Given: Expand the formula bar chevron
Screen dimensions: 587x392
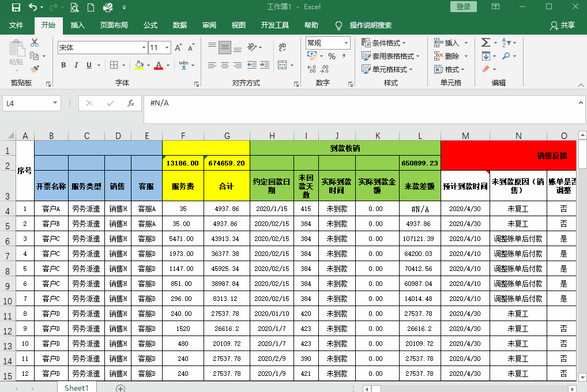Looking at the screenshot, I should pyautogui.click(x=581, y=102).
